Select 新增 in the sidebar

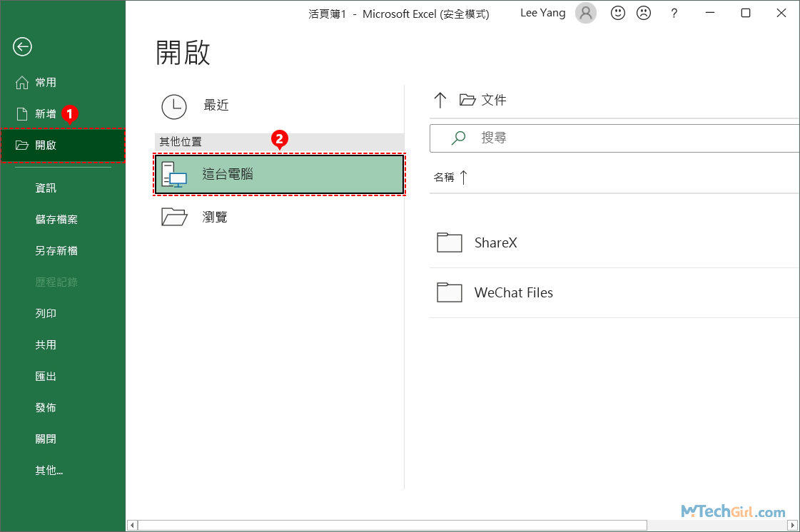coord(46,114)
